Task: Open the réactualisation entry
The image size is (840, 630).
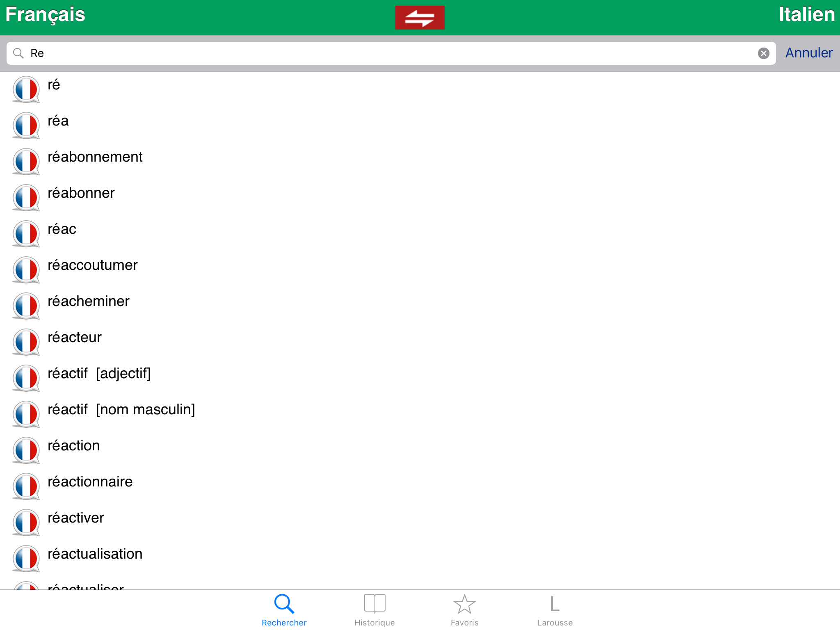Action: (95, 554)
